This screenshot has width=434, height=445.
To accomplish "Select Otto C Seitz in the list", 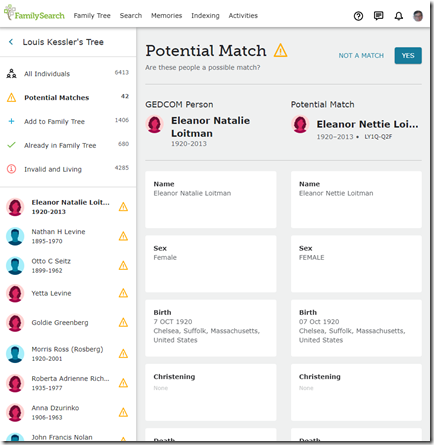I will tap(68, 266).
